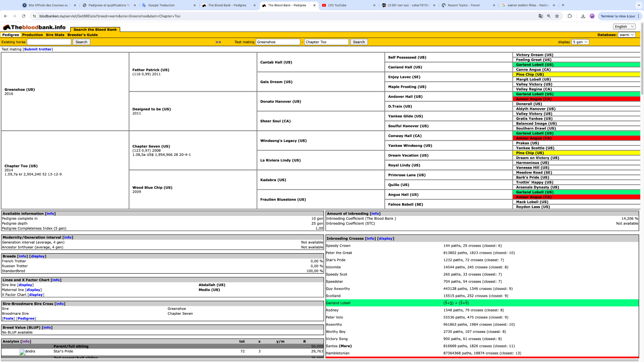Open browser downloads icon
Screen dimensions: 644x362
(583, 16)
